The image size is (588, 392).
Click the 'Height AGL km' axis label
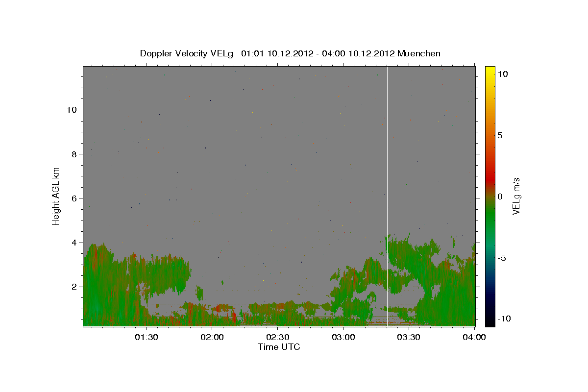coord(56,196)
